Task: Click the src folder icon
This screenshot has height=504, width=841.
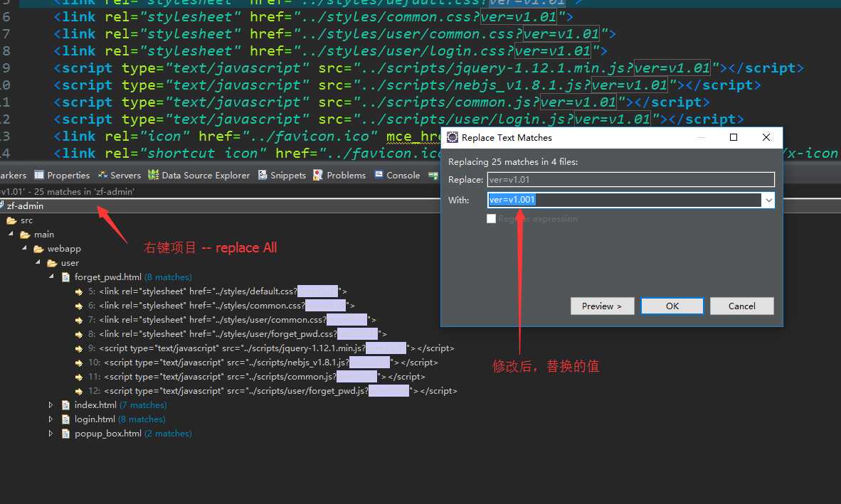Action: coord(11,220)
